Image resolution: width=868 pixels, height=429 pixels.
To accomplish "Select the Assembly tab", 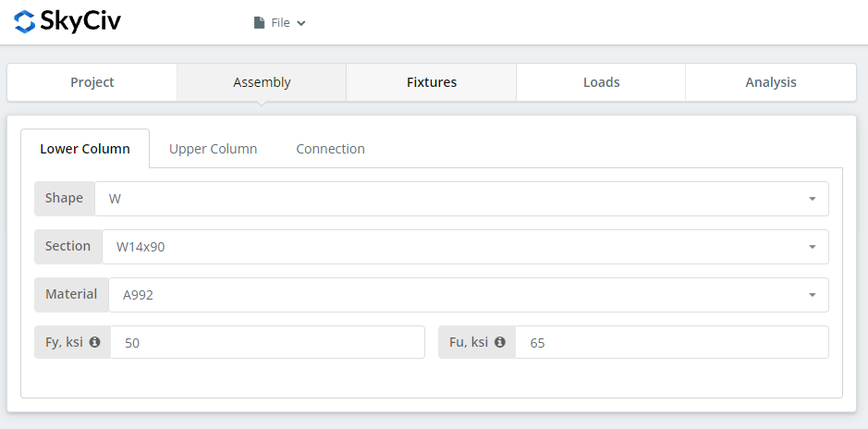I will 262,82.
